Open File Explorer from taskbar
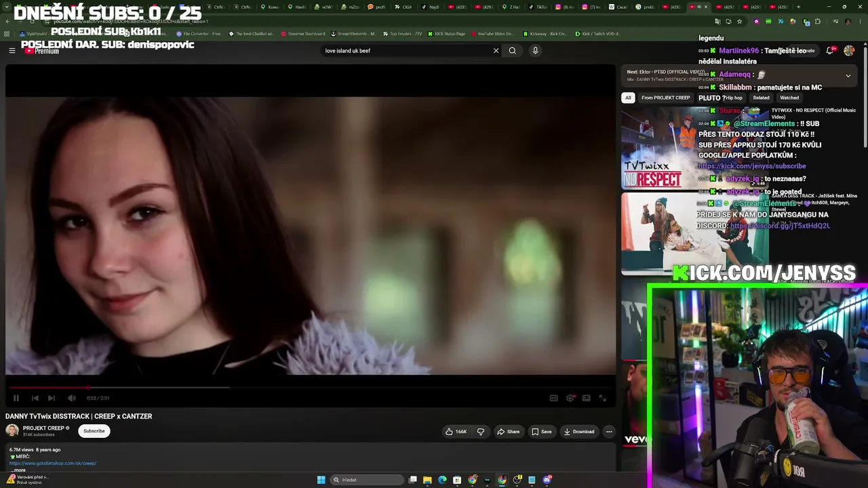 click(x=427, y=480)
